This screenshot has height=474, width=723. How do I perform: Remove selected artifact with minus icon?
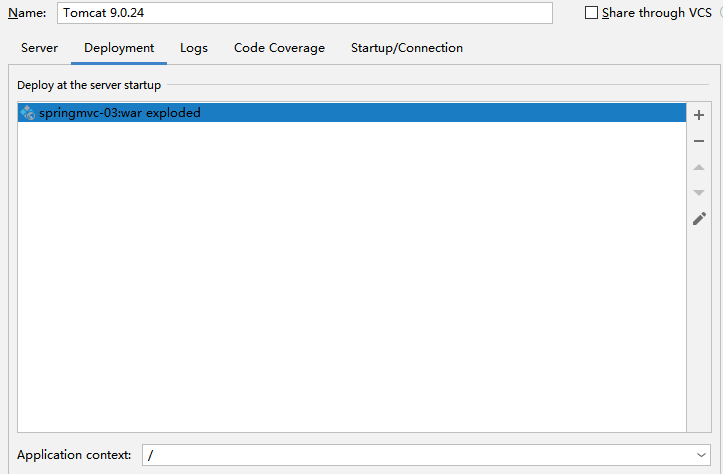pyautogui.click(x=699, y=141)
